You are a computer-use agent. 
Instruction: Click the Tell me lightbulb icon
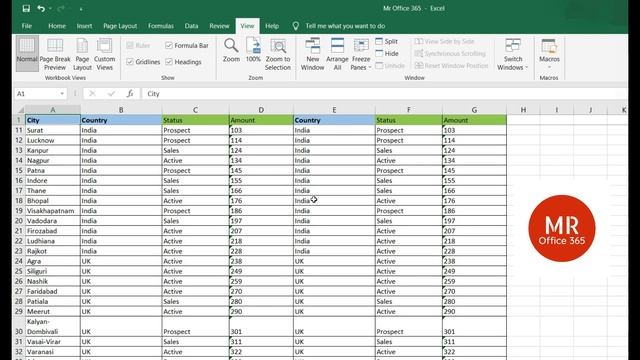tap(296, 26)
